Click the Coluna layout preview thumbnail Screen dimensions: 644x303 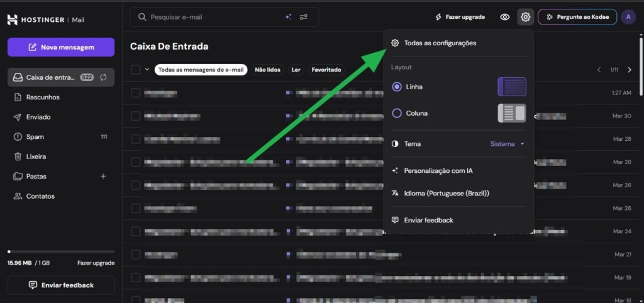tap(512, 113)
